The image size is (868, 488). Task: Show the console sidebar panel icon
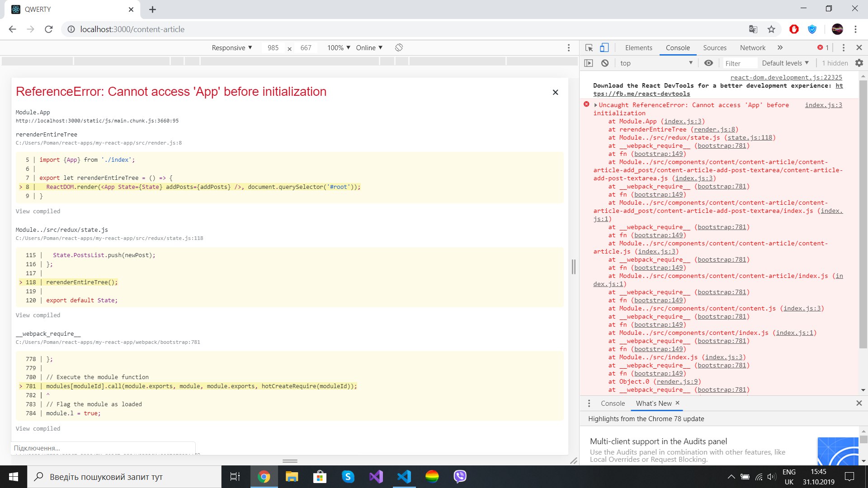[589, 63]
